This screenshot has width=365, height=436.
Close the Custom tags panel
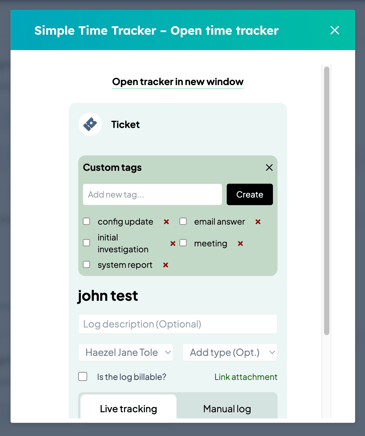(269, 167)
